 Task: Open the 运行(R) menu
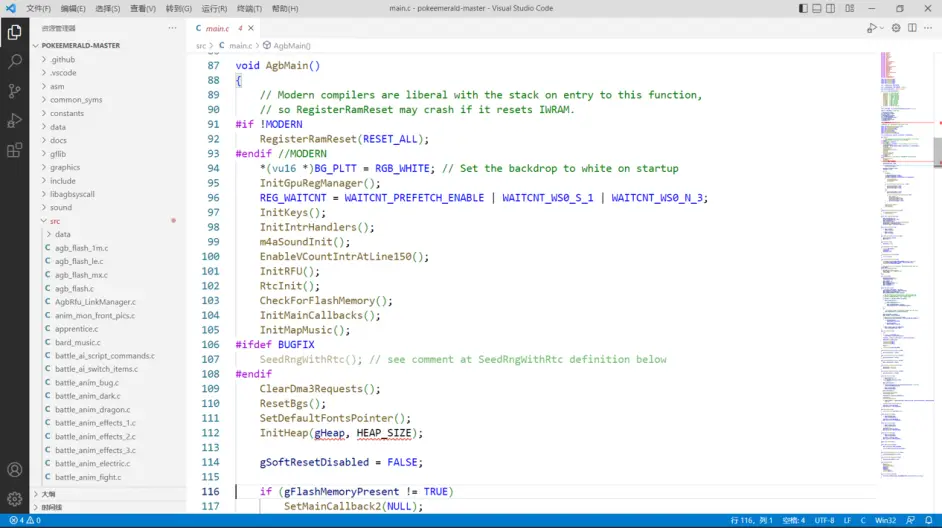[214, 8]
